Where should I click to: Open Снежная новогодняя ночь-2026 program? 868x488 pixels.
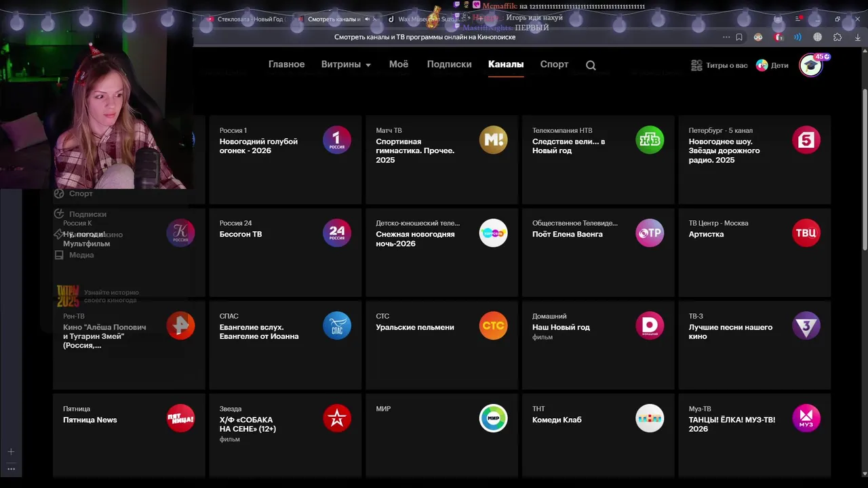pos(415,239)
